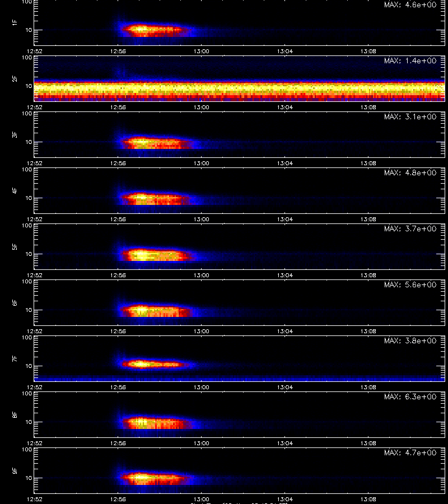Screen dimensions: 448x504
Task: Click the 1F panel axis label
Action: pyautogui.click(x=15, y=23)
